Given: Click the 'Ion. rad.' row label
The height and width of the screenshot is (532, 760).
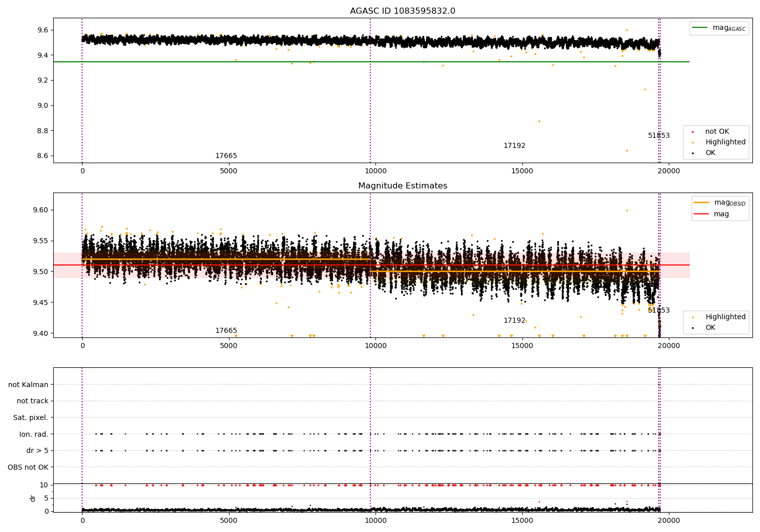Looking at the screenshot, I should pos(33,434).
